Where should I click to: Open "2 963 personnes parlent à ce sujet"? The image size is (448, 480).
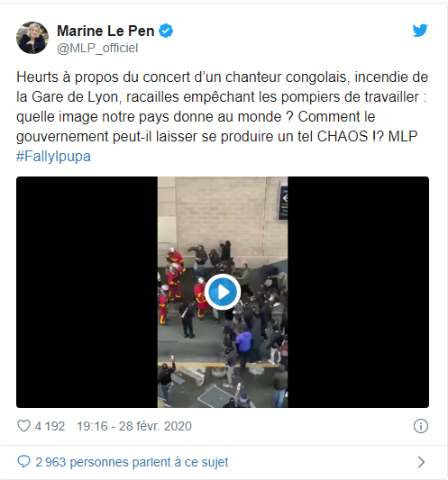point(132,462)
